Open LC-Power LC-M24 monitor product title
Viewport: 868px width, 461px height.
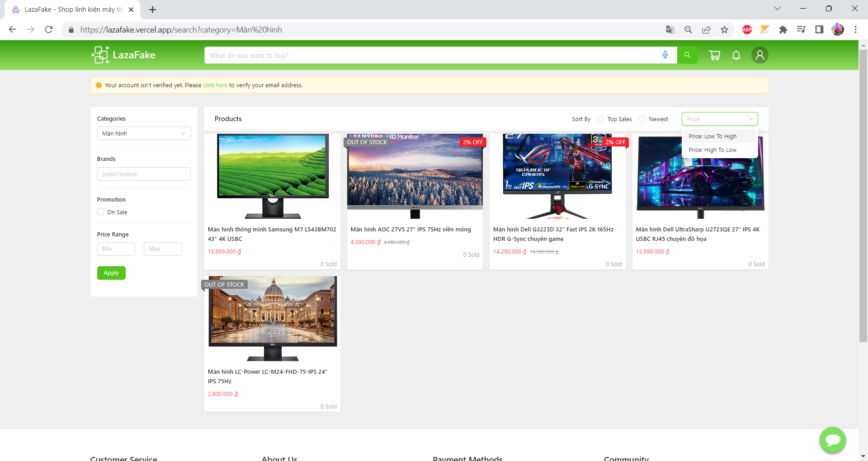(268, 376)
